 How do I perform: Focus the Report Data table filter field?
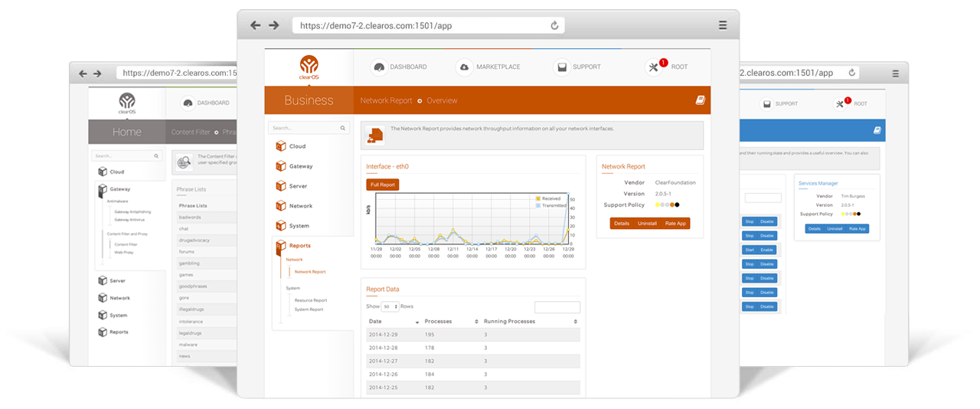557,307
